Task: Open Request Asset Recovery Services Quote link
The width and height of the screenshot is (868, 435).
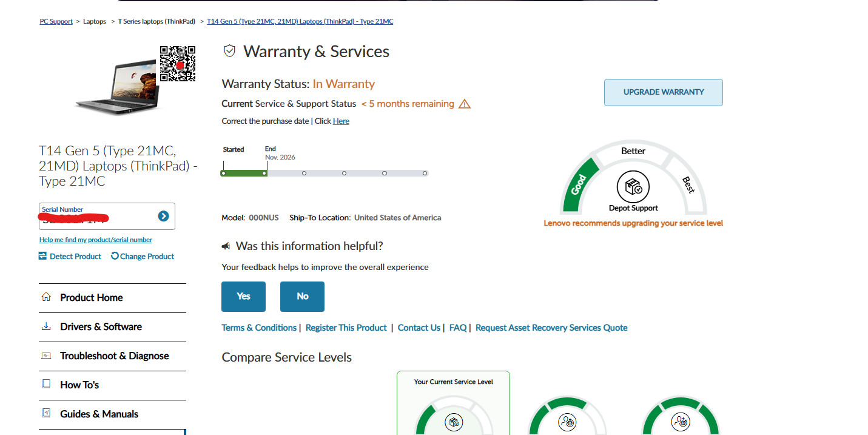Action: tap(551, 328)
